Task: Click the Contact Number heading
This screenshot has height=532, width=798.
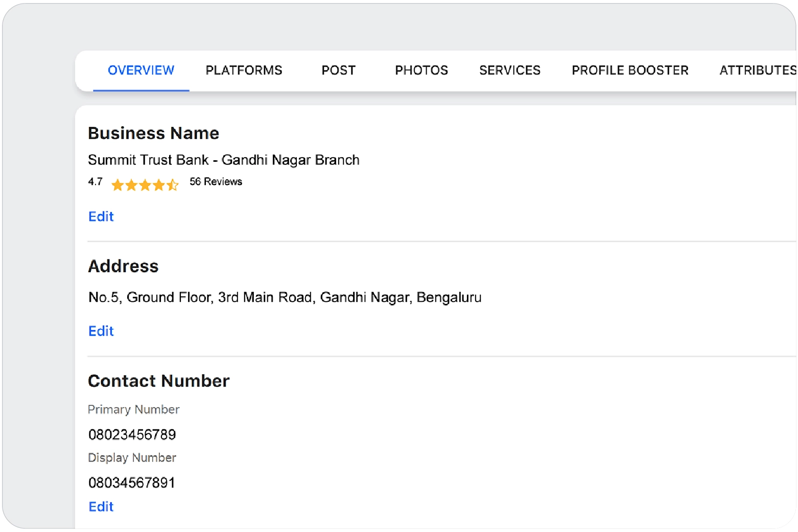Action: 158,381
